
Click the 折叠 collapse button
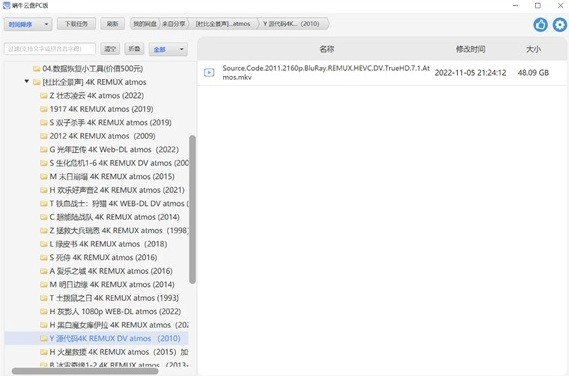click(x=134, y=49)
